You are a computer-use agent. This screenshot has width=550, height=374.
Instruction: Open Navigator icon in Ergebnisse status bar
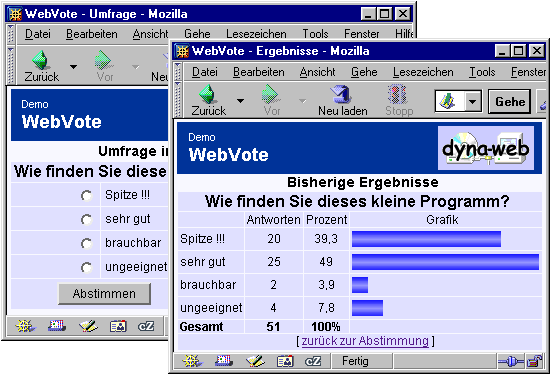pyautogui.click(x=192, y=360)
